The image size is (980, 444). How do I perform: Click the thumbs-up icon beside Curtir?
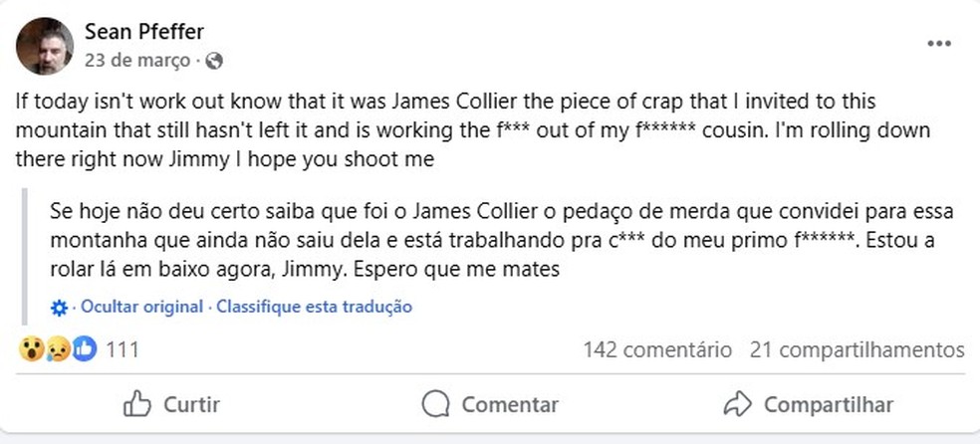136,404
